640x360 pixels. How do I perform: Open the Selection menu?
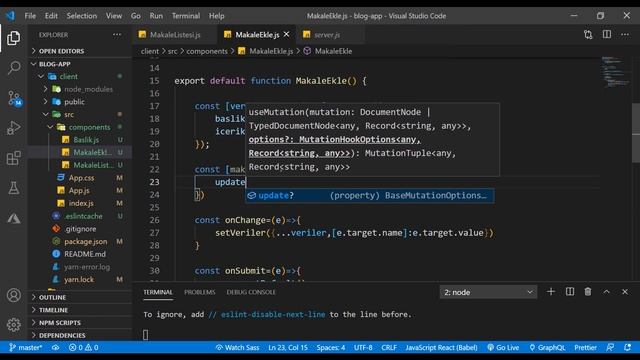[82, 16]
